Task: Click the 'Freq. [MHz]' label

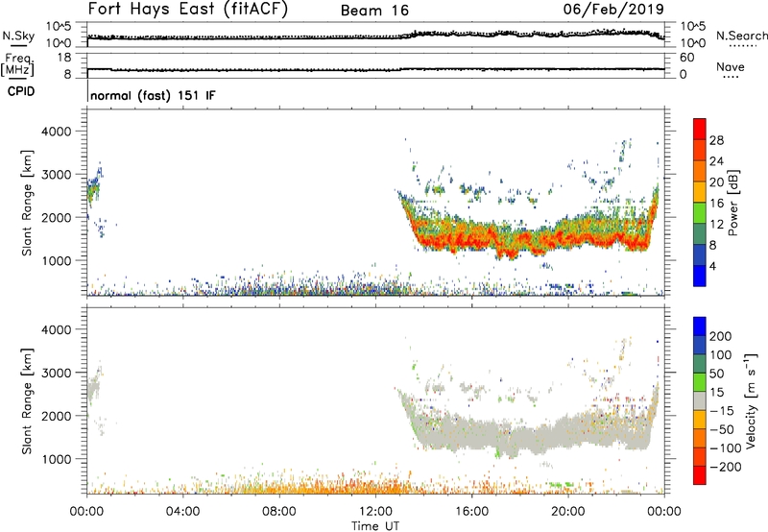Action: pos(17,64)
